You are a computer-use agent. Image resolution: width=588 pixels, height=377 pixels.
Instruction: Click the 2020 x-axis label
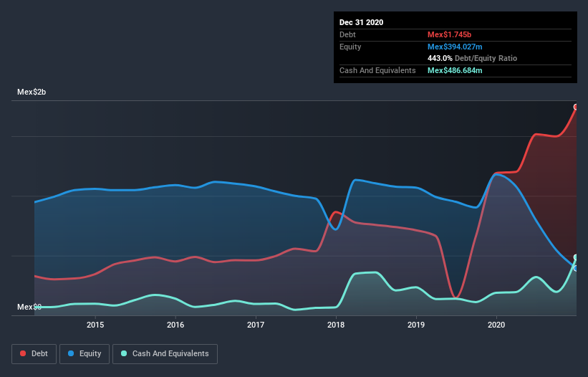tap(496, 325)
